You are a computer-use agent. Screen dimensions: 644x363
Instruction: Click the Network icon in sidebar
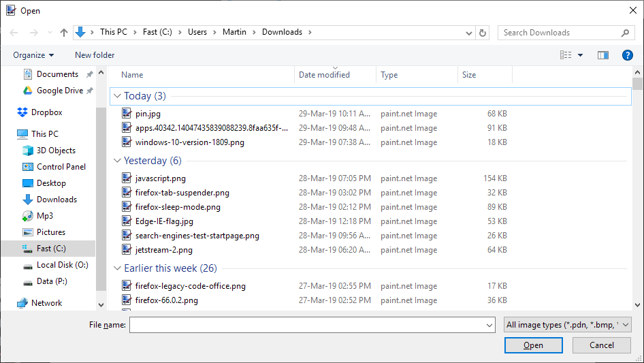(22, 303)
